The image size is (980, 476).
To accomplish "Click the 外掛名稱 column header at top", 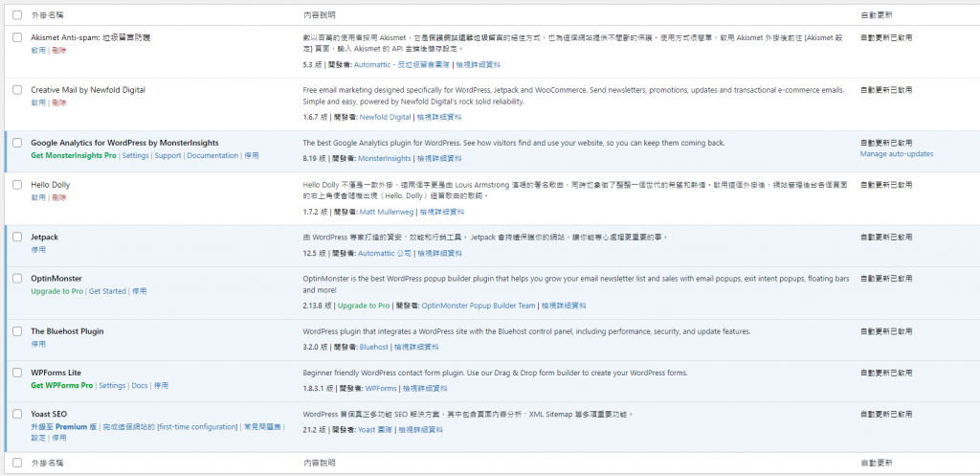I will (x=48, y=14).
